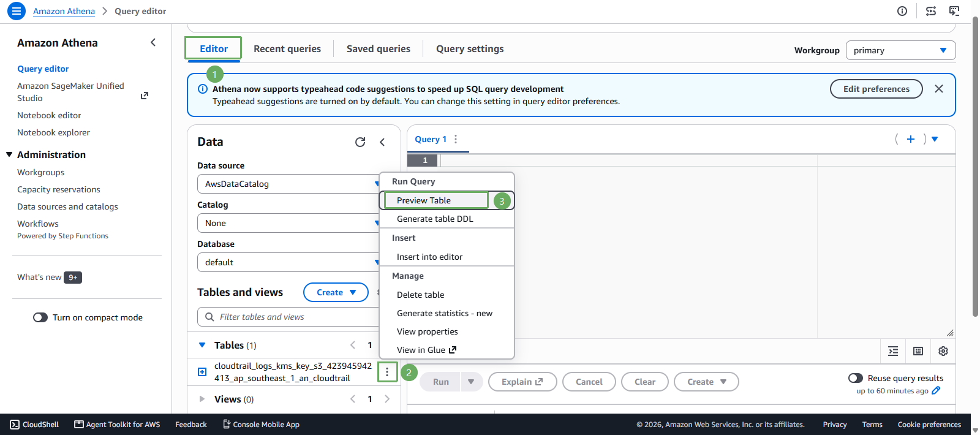Open three-dot actions for the cloudtrail table
Image resolution: width=980 pixels, height=435 pixels.
coord(387,372)
